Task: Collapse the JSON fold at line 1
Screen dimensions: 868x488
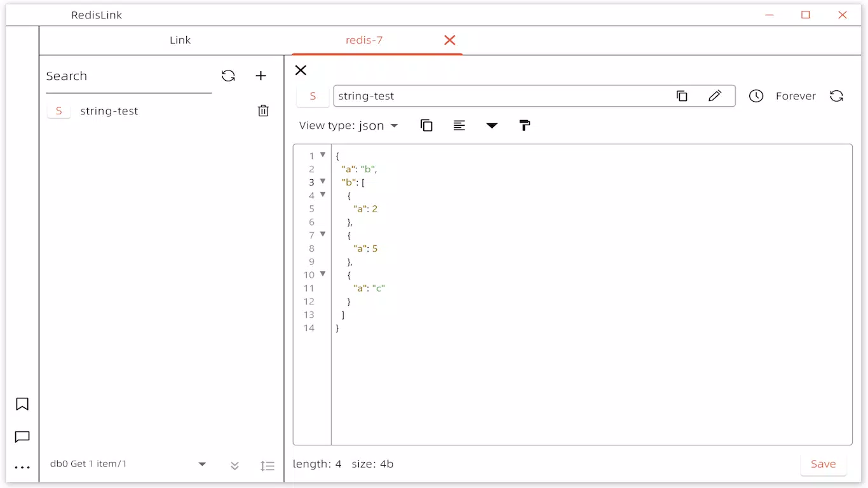Action: pyautogui.click(x=323, y=155)
